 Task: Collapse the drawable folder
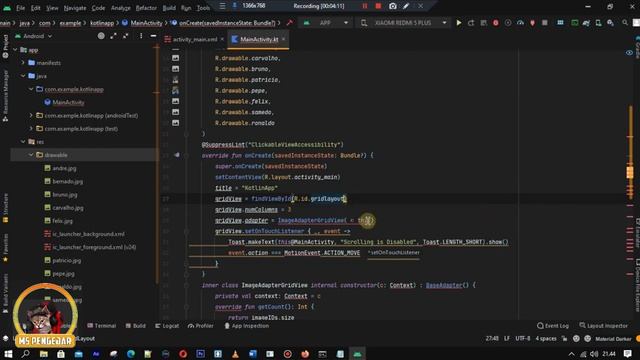31,155
